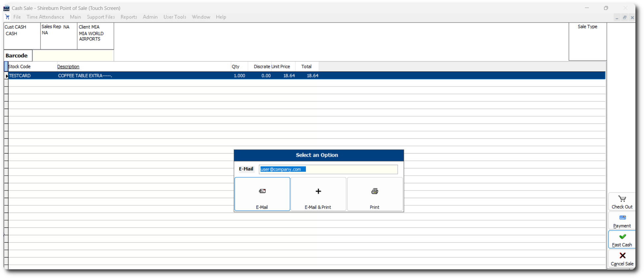The image size is (644, 278).
Task: Select the Cust CASH customer box
Action: [x=22, y=36]
